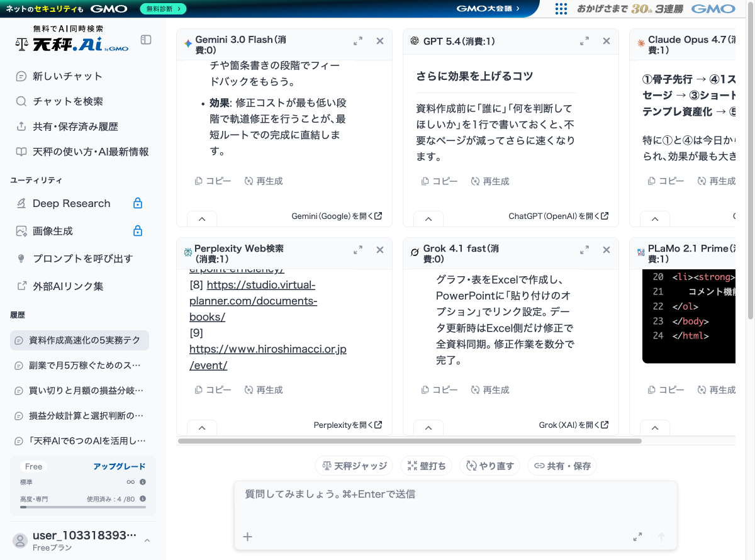Viewport: 755px width, 560px height.
Task: Click the やり直す button
Action: coord(490,466)
